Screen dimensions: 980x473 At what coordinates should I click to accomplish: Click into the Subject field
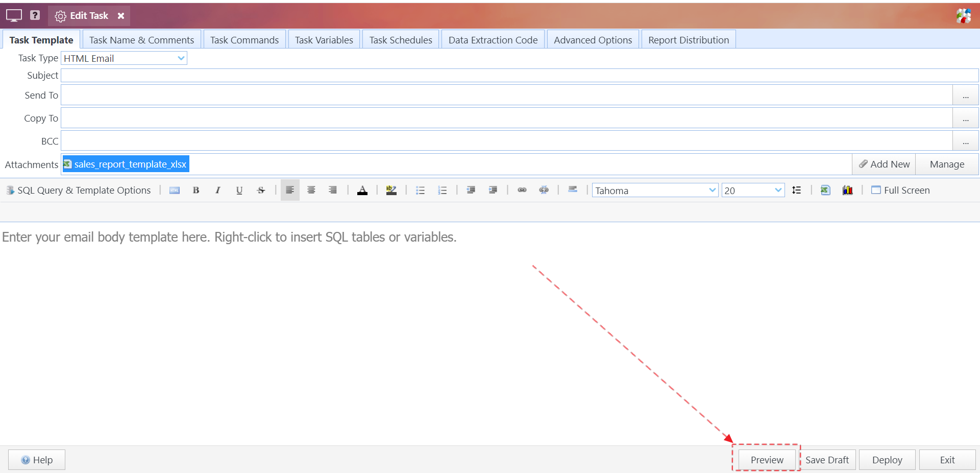tap(520, 76)
